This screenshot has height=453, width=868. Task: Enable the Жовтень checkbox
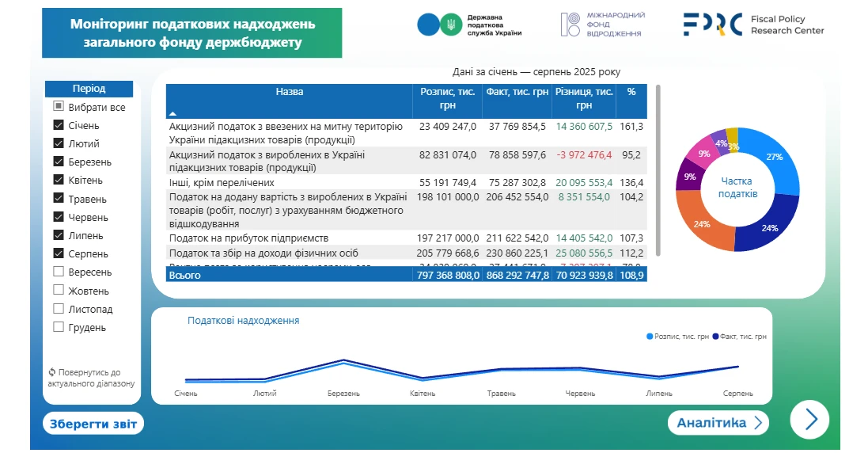point(58,290)
